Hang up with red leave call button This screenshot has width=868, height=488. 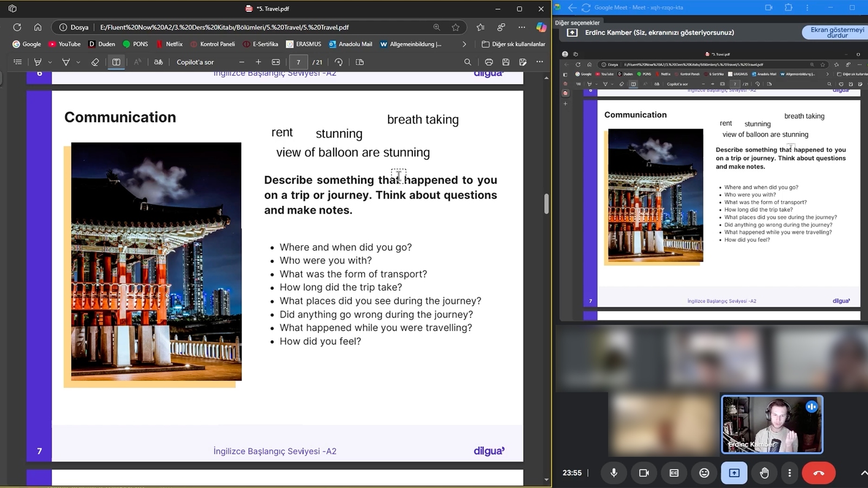pyautogui.click(x=819, y=473)
